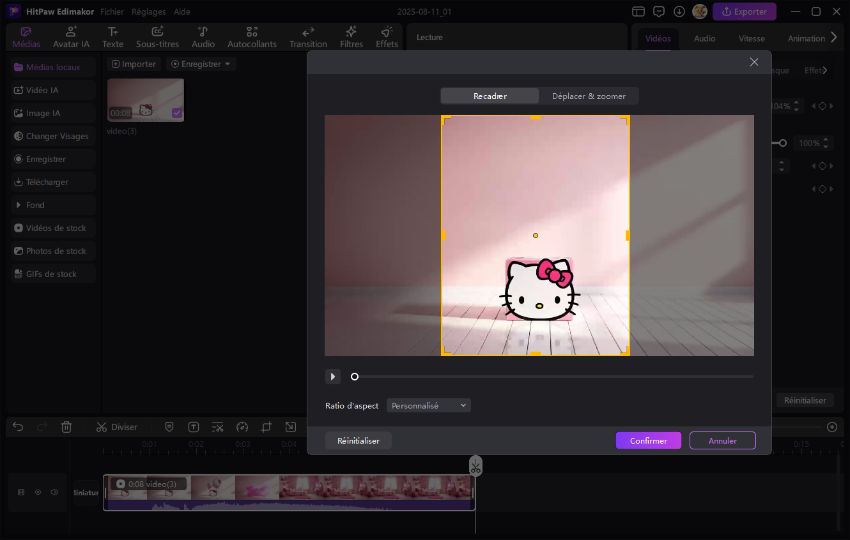
Task: Open the Effets panel in top toolbar
Action: [x=387, y=37]
